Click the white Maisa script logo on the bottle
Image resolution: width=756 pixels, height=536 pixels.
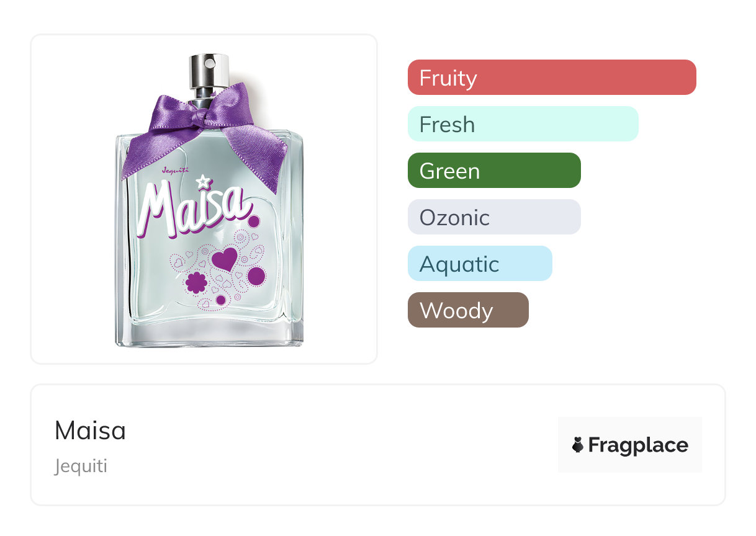click(x=191, y=208)
